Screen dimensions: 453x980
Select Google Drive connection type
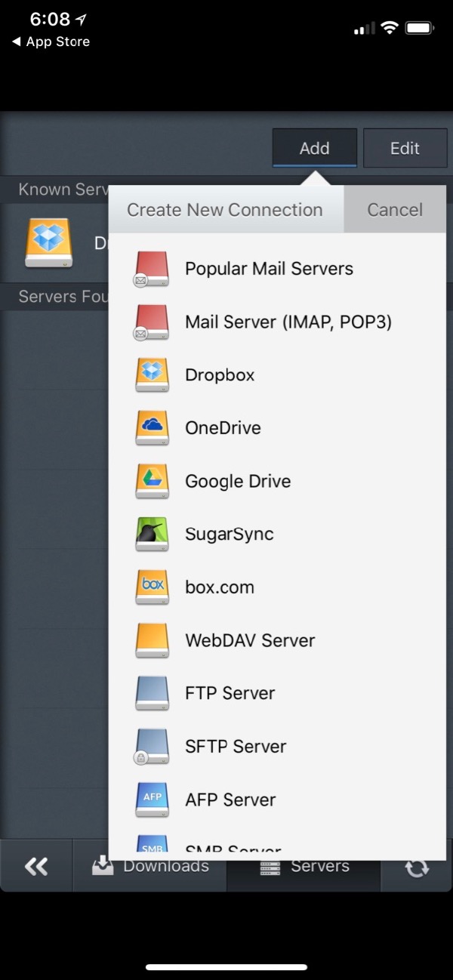(x=277, y=482)
